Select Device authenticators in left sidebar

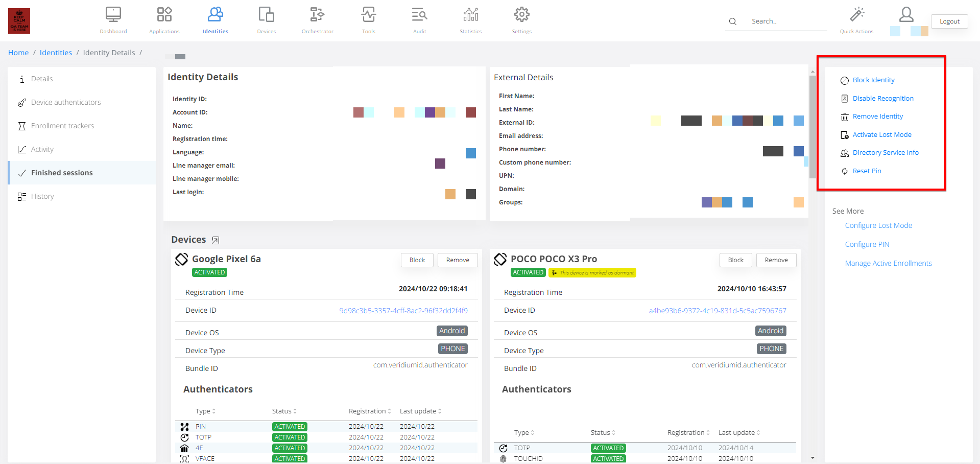(66, 102)
